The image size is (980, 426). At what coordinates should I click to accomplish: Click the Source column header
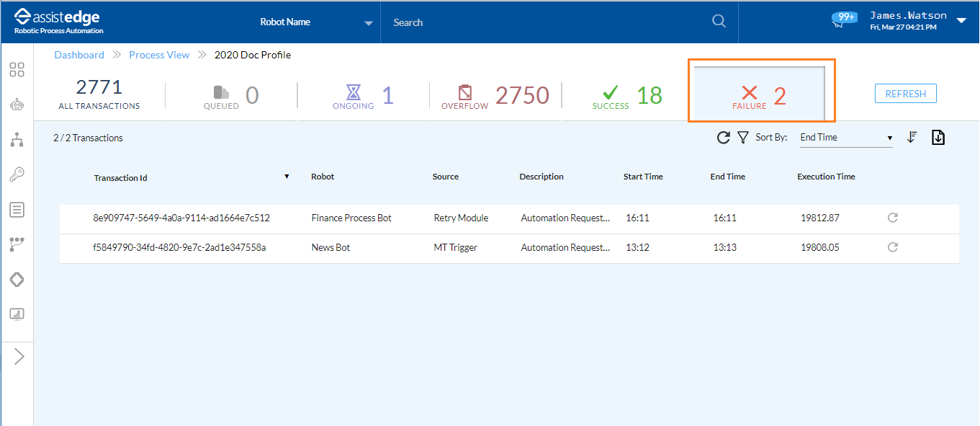pos(446,177)
